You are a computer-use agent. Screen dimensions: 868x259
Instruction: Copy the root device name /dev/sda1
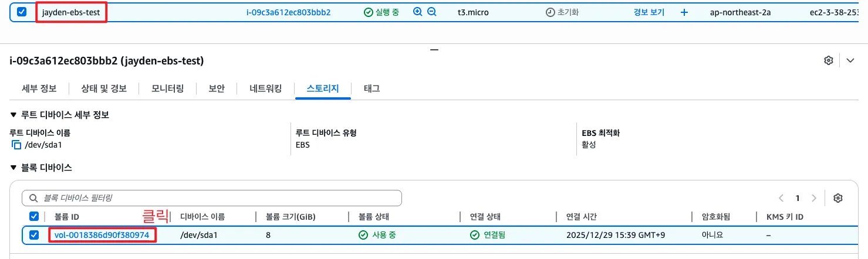point(16,145)
